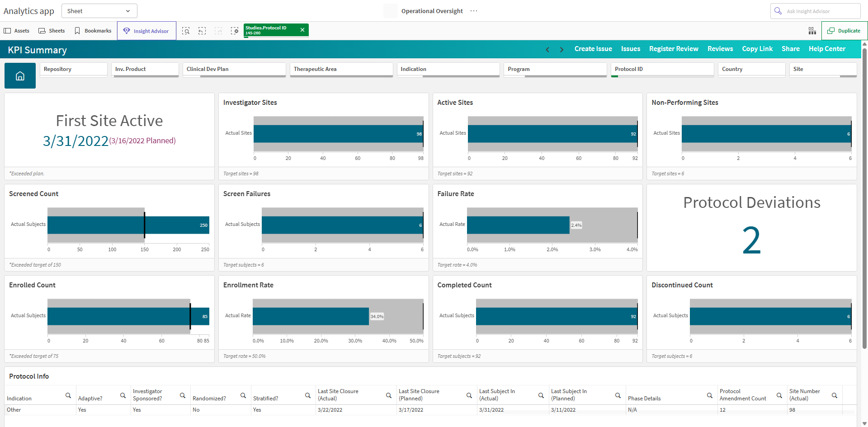868x427 pixels.
Task: Open the Sheet dropdown
Action: coord(99,11)
